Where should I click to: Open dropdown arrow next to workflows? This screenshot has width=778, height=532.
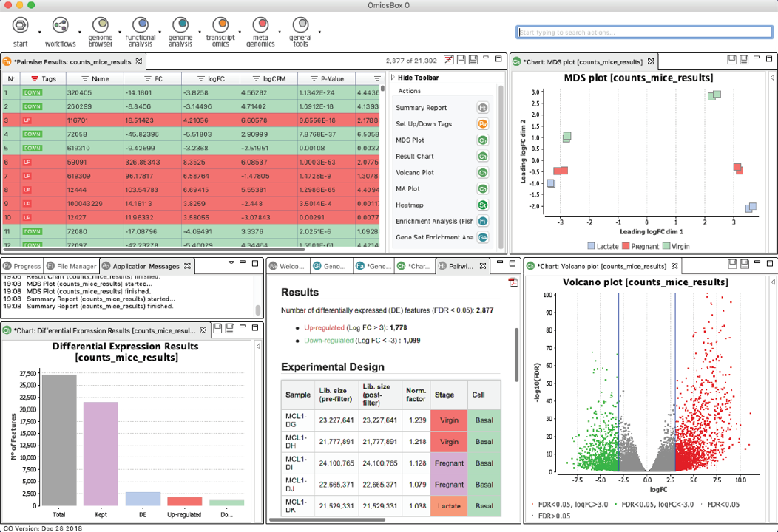pos(79,32)
